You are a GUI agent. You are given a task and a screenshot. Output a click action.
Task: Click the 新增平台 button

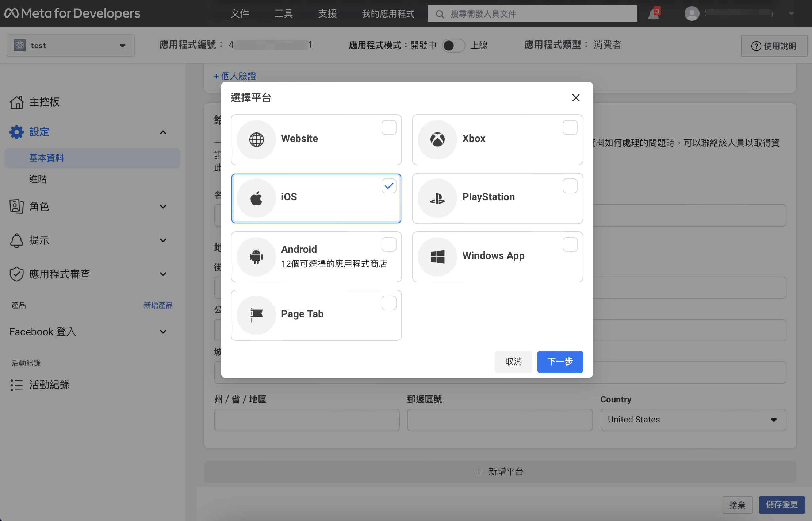point(500,472)
